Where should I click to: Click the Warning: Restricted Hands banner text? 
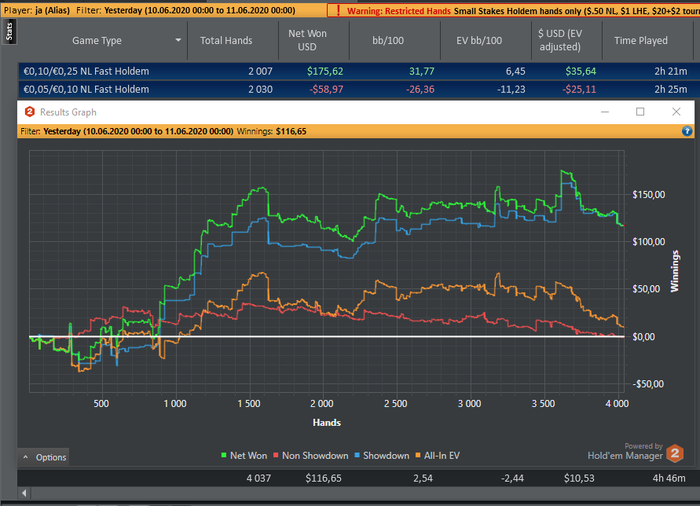[399, 11]
